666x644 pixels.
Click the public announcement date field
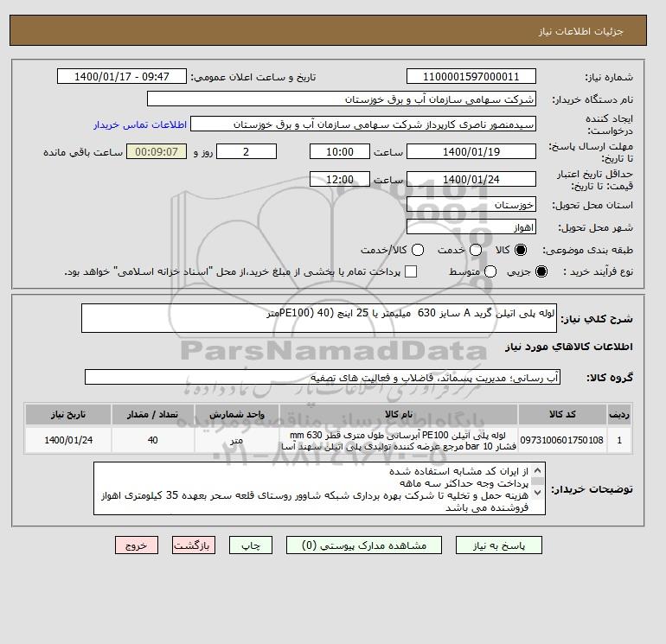[122, 76]
